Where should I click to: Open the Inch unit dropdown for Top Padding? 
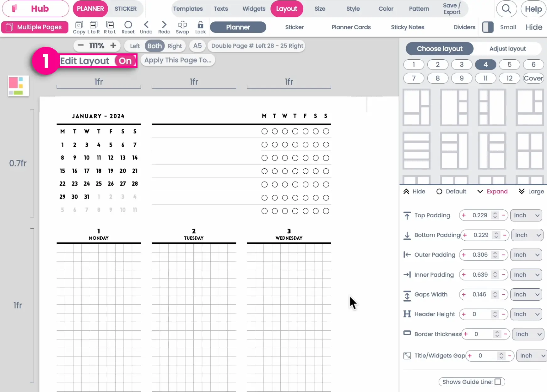click(x=526, y=215)
